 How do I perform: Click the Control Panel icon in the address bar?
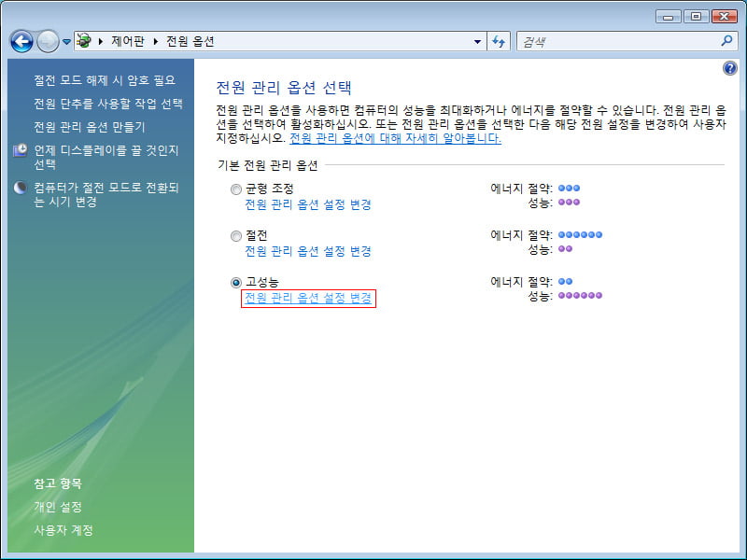point(82,40)
